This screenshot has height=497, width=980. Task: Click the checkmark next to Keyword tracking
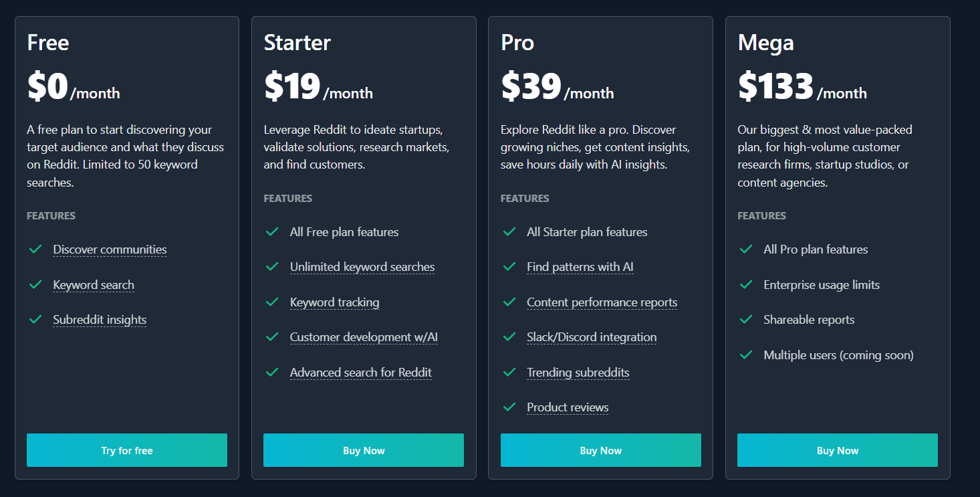272,302
